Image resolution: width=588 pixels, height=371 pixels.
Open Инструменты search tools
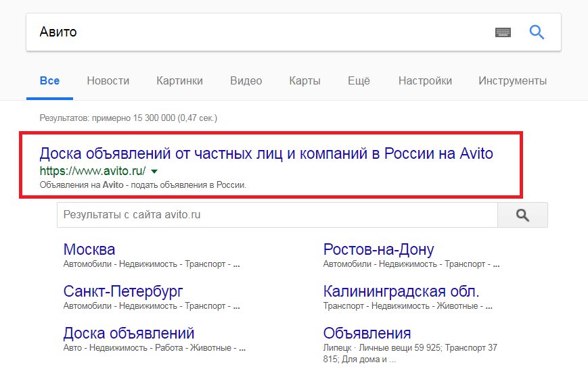(513, 81)
